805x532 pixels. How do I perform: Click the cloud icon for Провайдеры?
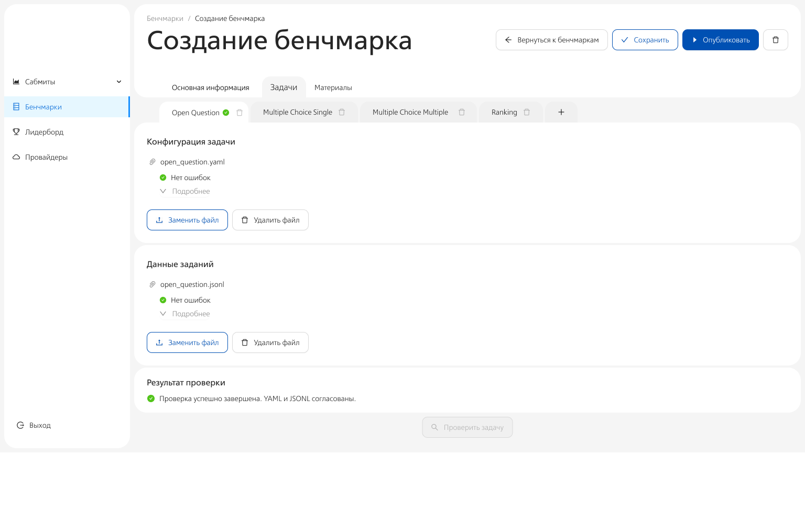(x=16, y=157)
